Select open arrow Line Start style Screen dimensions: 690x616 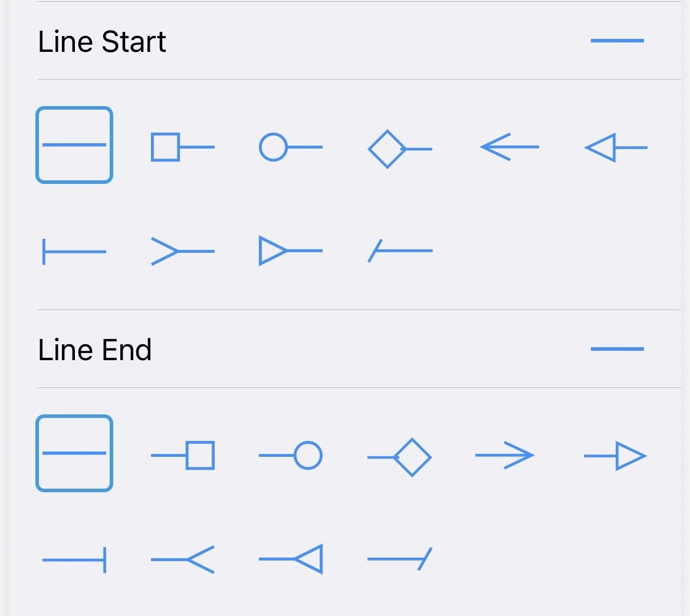[509, 147]
